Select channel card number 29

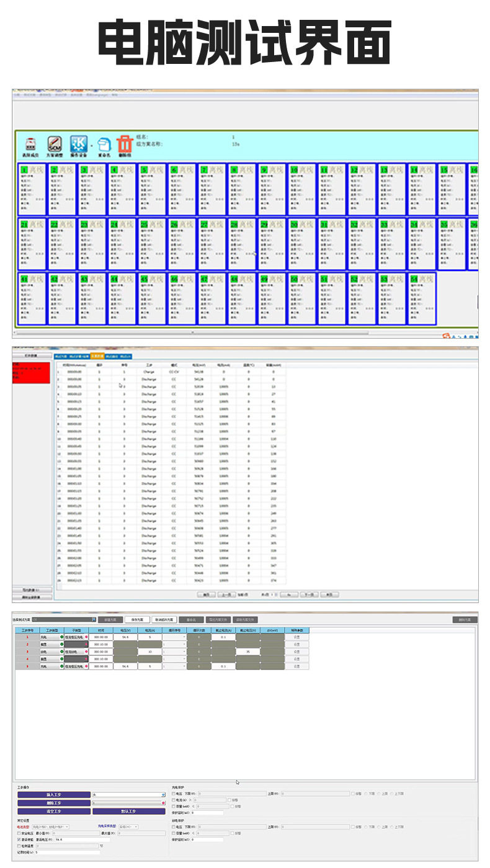[x=272, y=244]
